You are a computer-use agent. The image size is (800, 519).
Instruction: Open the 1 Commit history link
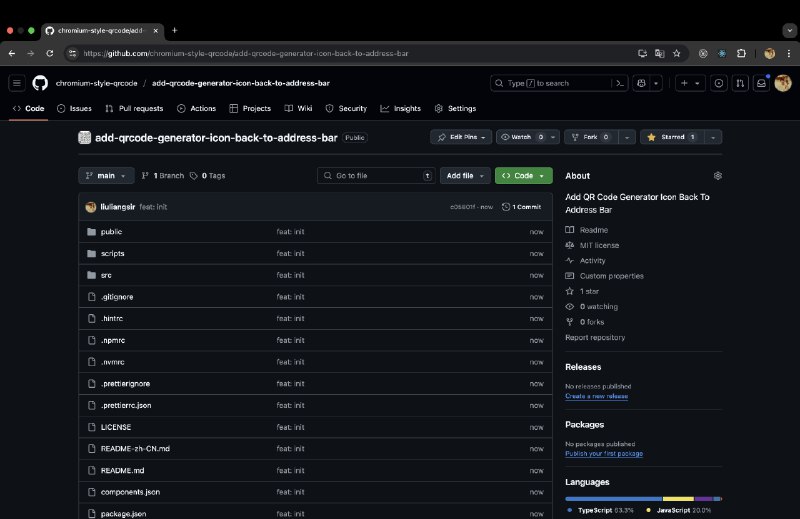point(522,207)
